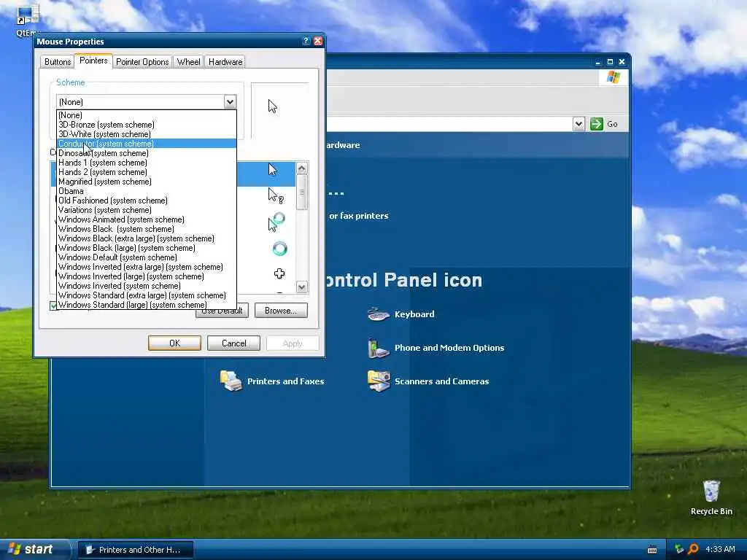The height and width of the screenshot is (560, 747).
Task: Pick Windows Standard (extra large) scheme
Action: [146, 296]
